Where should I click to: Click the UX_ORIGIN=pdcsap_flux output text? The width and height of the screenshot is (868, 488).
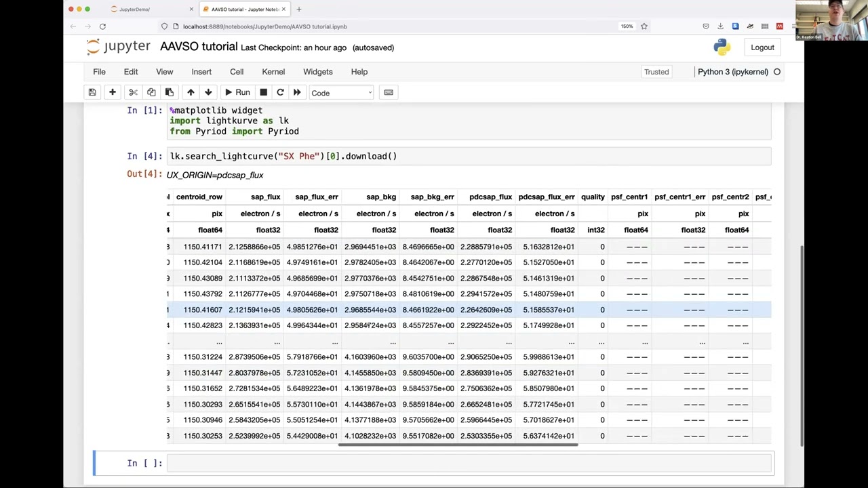[215, 175]
